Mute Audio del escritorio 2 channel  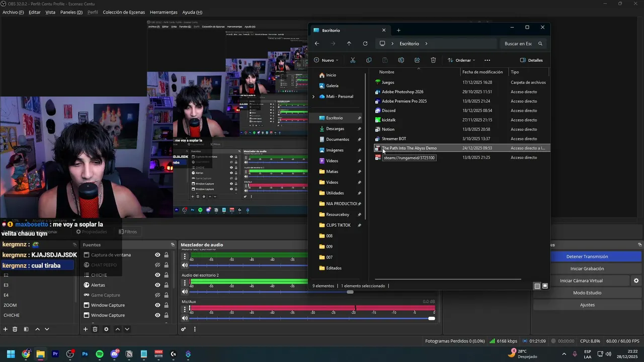pos(185,292)
